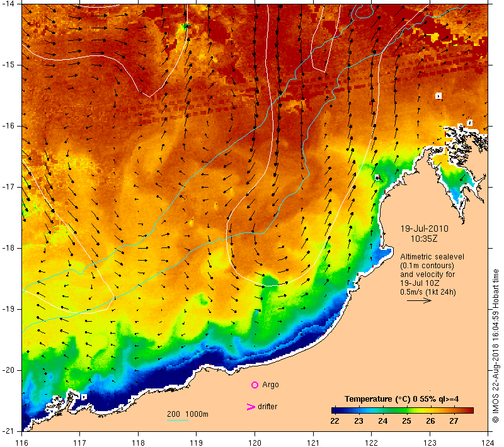Click the longitude axis label '118'
Image resolution: width=504 pixels, height=447 pixels.
pyautogui.click(x=138, y=443)
